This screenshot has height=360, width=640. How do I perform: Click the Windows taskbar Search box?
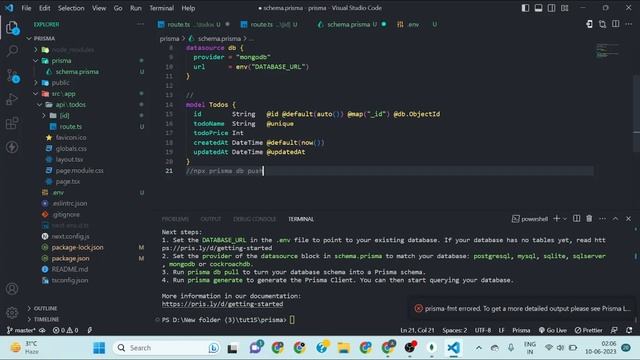167,348
